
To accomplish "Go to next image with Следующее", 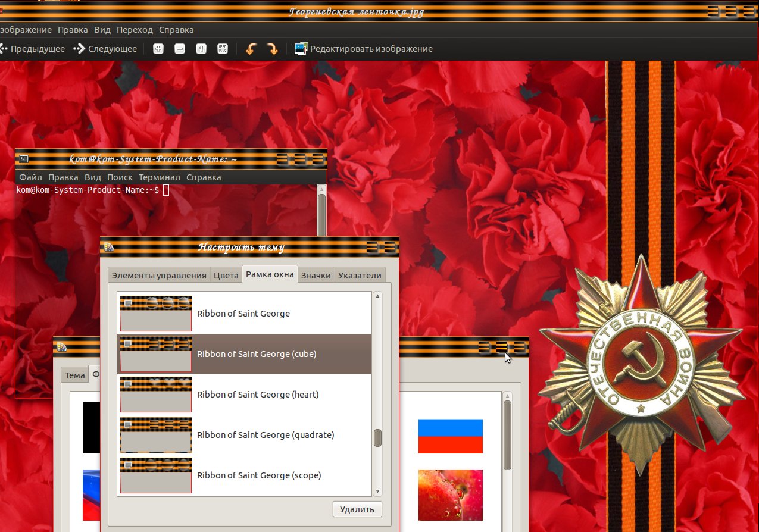I will click(105, 49).
